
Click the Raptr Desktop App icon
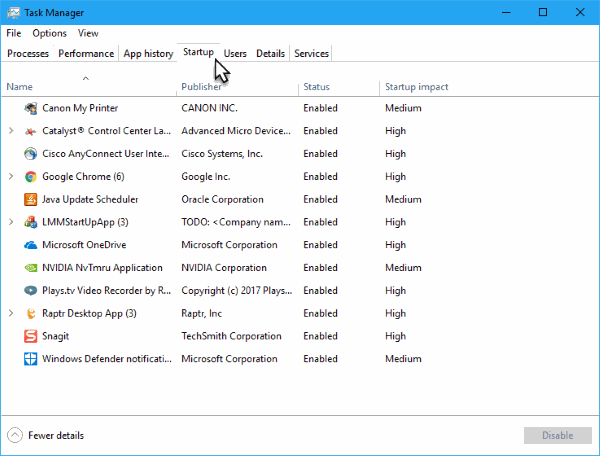click(31, 313)
